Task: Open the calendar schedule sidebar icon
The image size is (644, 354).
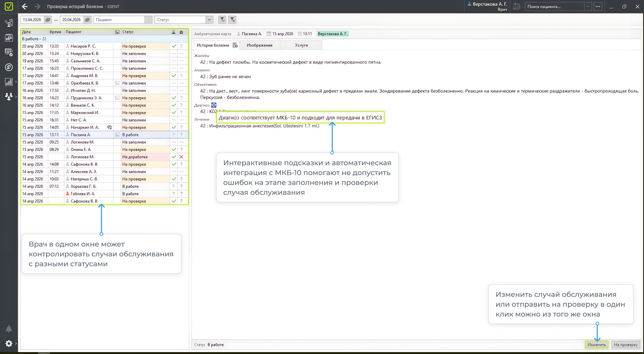Action: pyautogui.click(x=9, y=38)
